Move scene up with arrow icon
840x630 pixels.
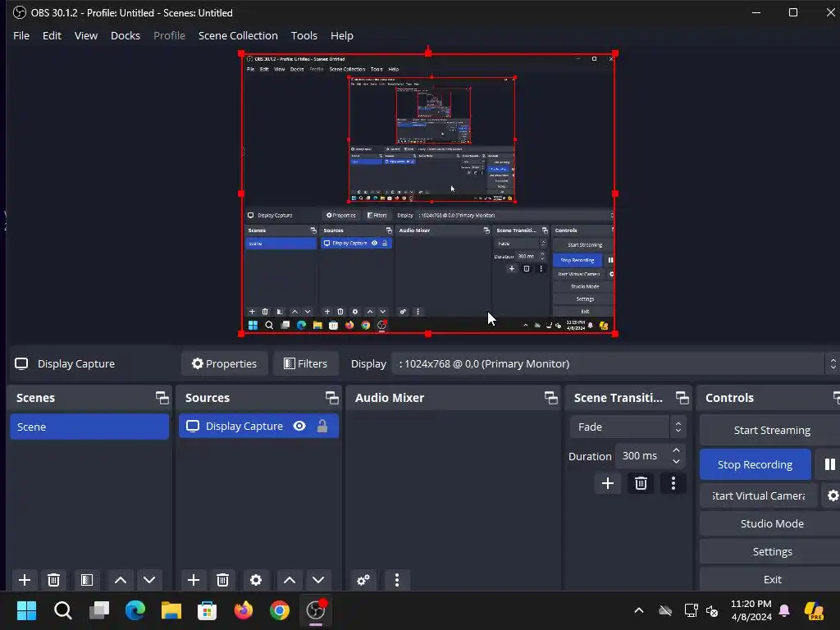point(121,580)
